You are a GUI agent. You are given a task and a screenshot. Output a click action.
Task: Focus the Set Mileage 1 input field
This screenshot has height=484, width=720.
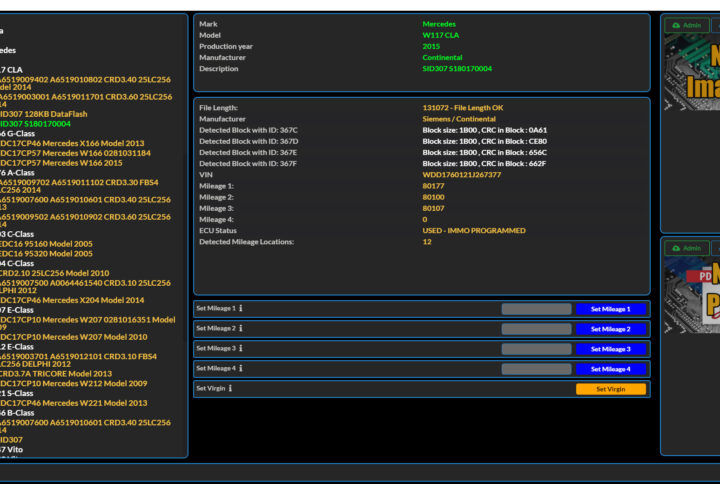(x=536, y=309)
